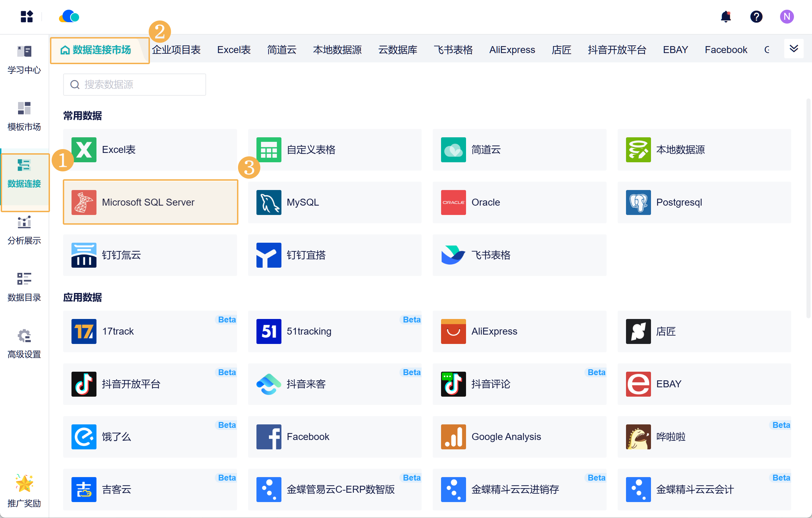Open the notifications bell icon
This screenshot has width=812, height=518.
click(726, 17)
